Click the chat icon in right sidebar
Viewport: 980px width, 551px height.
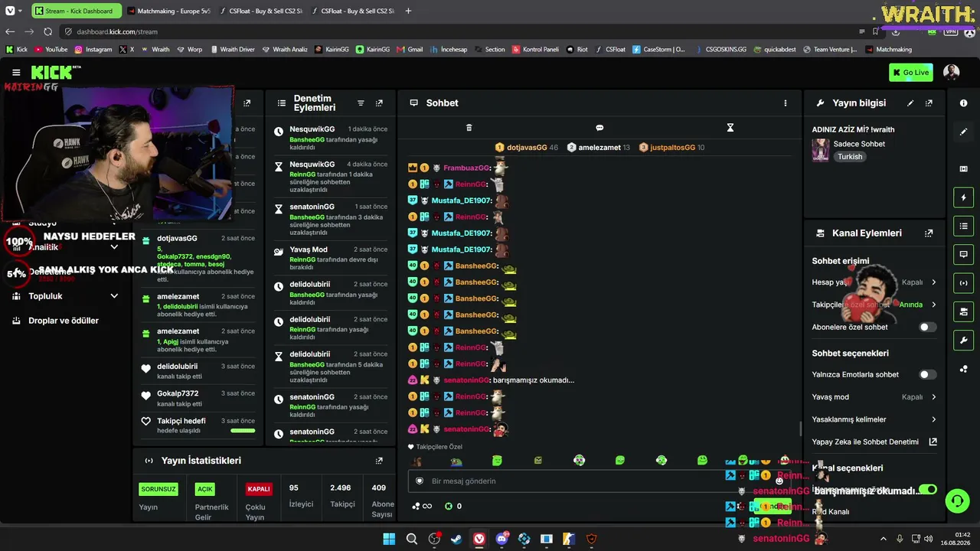coord(964,254)
